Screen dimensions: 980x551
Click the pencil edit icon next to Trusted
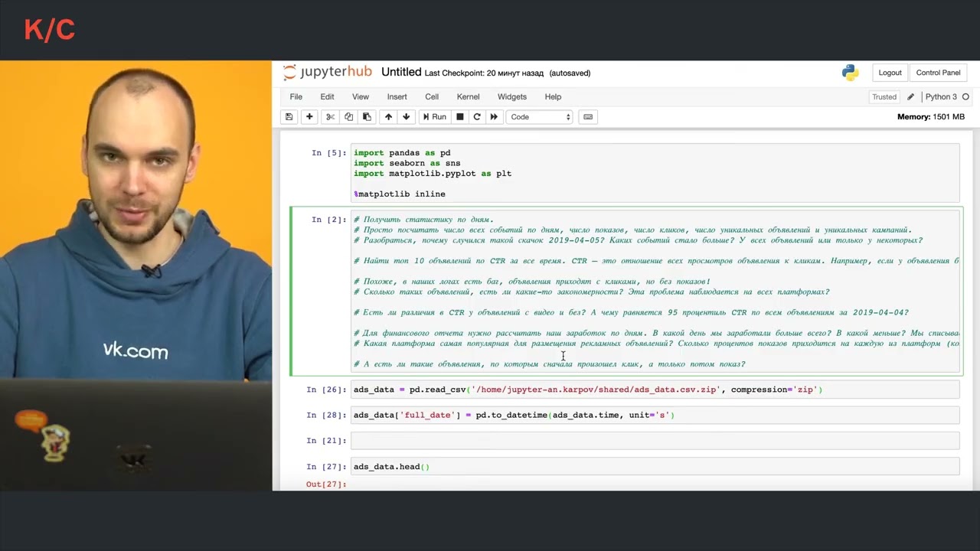pos(910,97)
